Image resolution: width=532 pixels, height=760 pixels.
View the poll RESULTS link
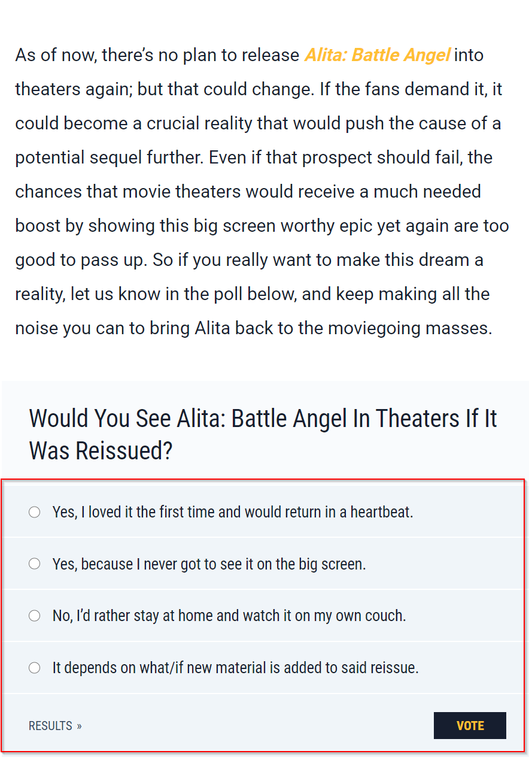pyautogui.click(x=50, y=726)
